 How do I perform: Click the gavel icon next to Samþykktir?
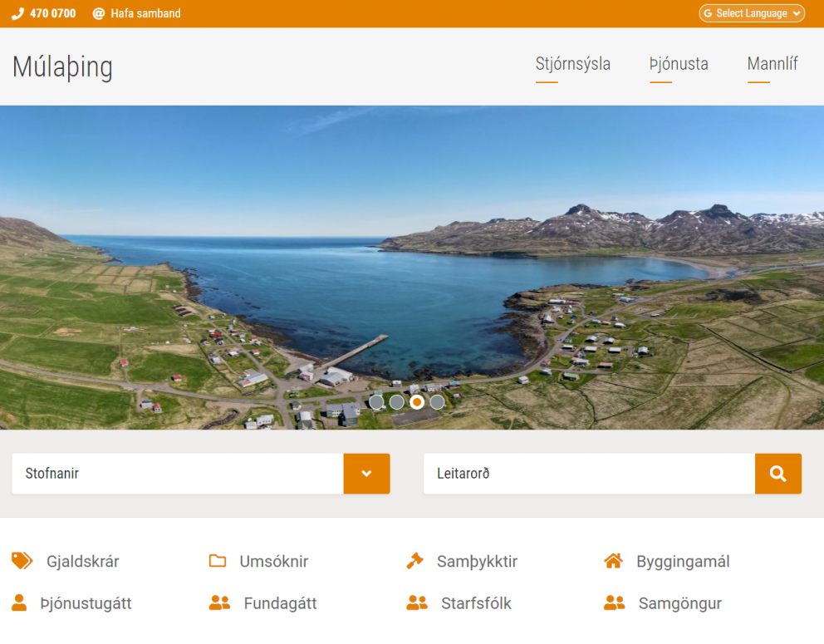414,560
